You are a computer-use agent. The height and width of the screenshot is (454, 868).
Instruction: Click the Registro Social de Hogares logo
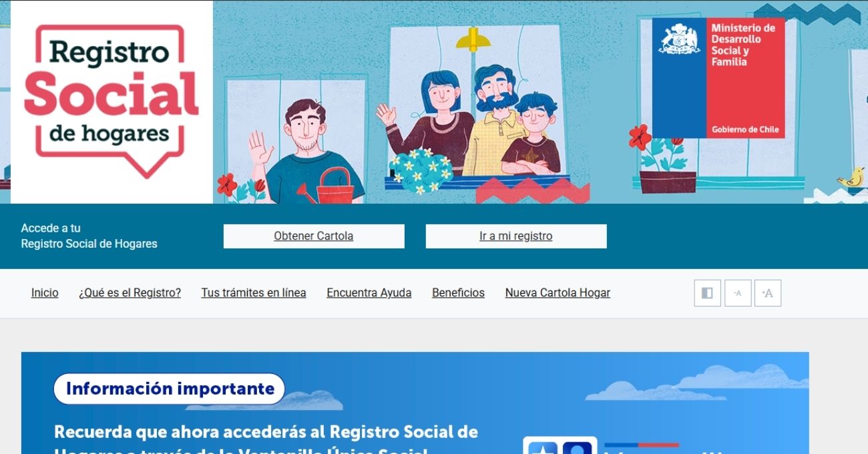point(112,101)
